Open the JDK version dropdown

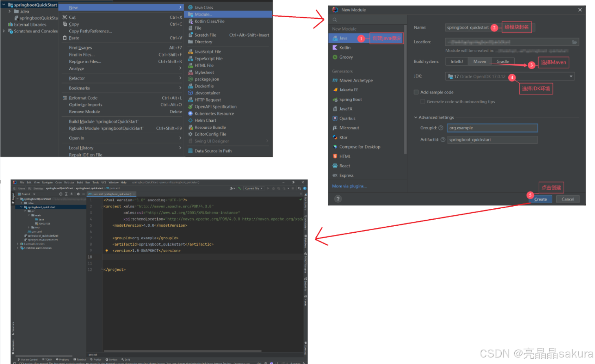(x=572, y=76)
